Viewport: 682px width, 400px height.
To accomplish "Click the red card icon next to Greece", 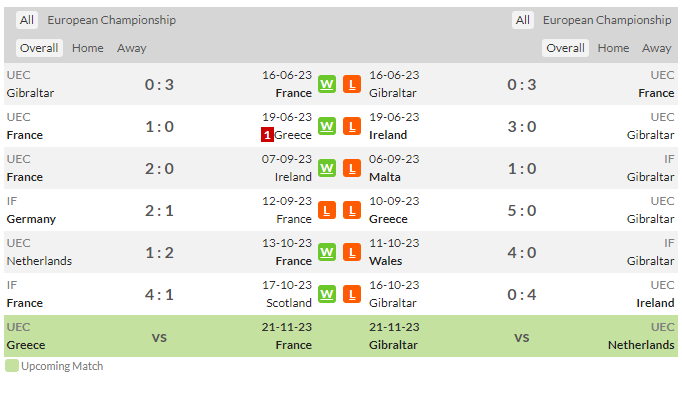I will [x=267, y=135].
